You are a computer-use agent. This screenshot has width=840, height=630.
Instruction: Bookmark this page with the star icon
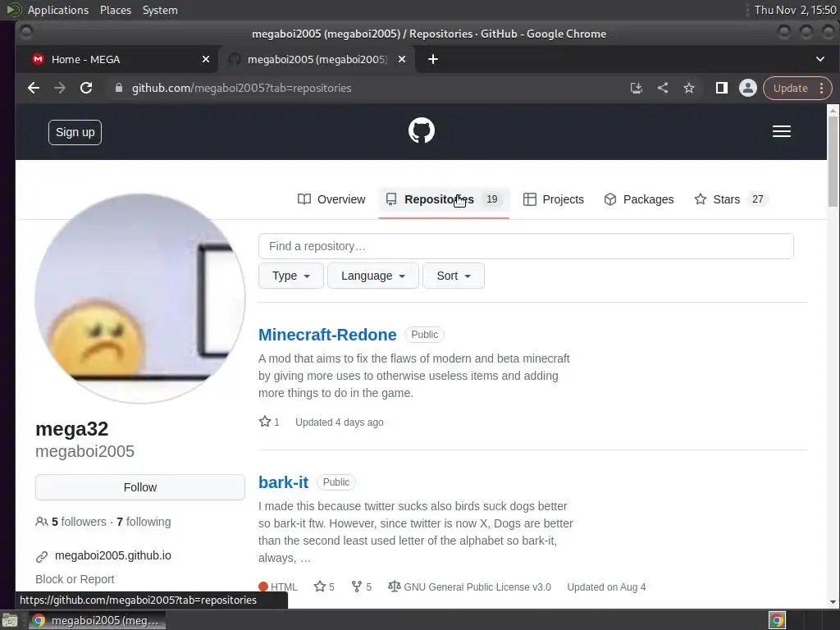point(689,88)
